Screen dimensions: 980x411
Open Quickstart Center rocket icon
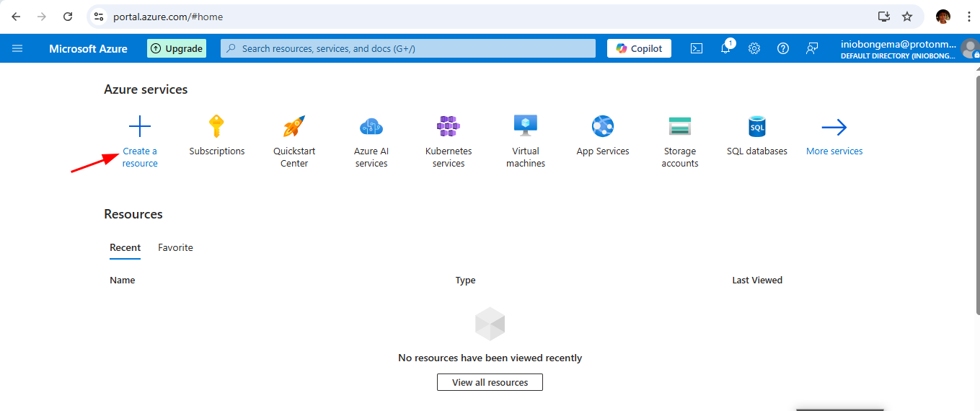pos(294,127)
